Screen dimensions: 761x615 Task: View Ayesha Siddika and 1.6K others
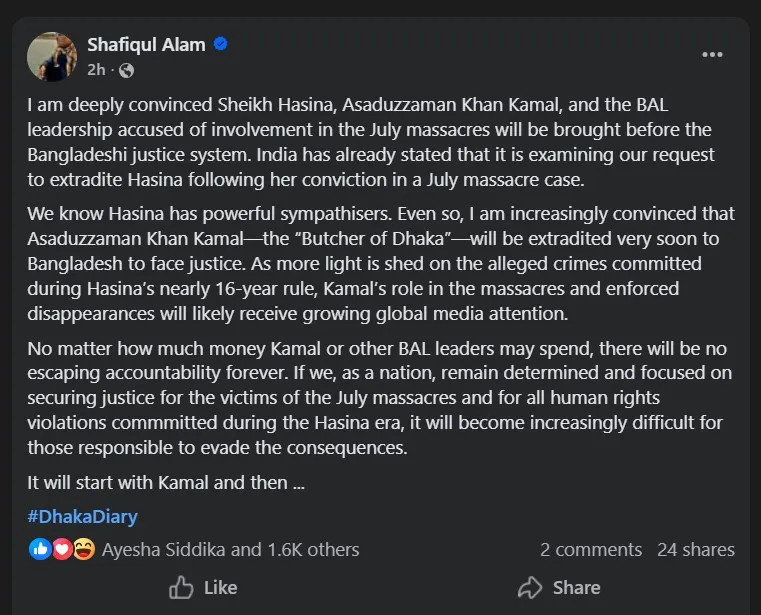[230, 549]
